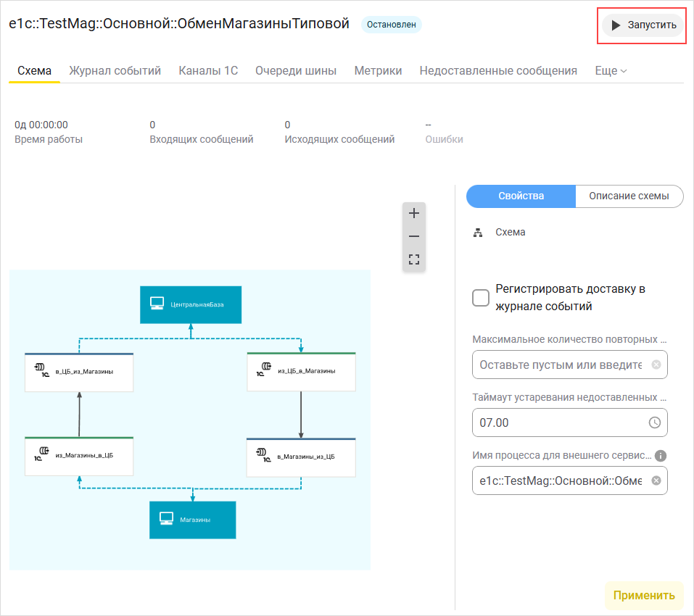Image resolution: width=694 pixels, height=616 pixels.
Task: Switch to Свойства panel toggle
Action: 521,196
